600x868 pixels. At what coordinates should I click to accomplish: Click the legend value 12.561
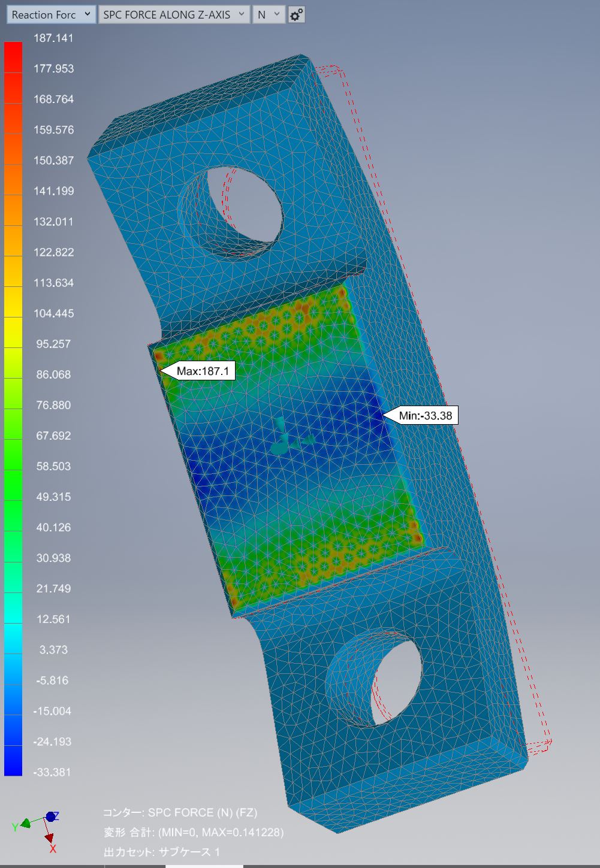[53, 619]
